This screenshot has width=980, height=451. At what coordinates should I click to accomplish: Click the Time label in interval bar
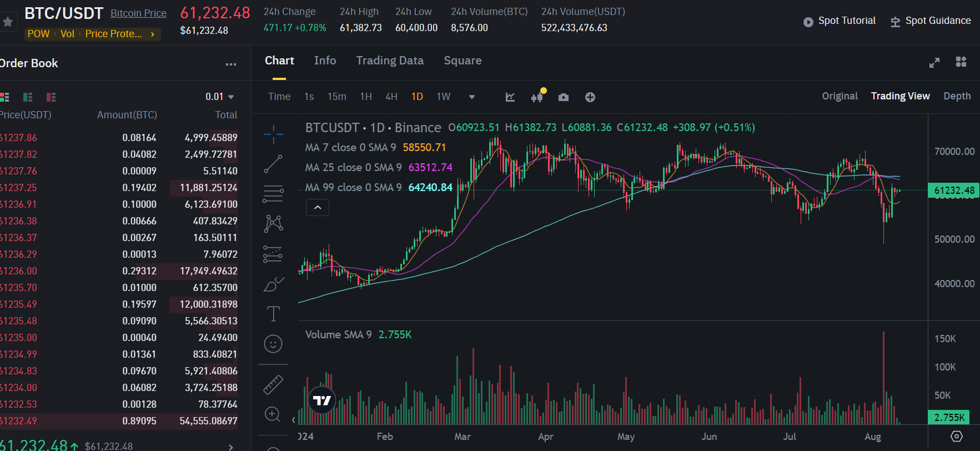tap(279, 97)
